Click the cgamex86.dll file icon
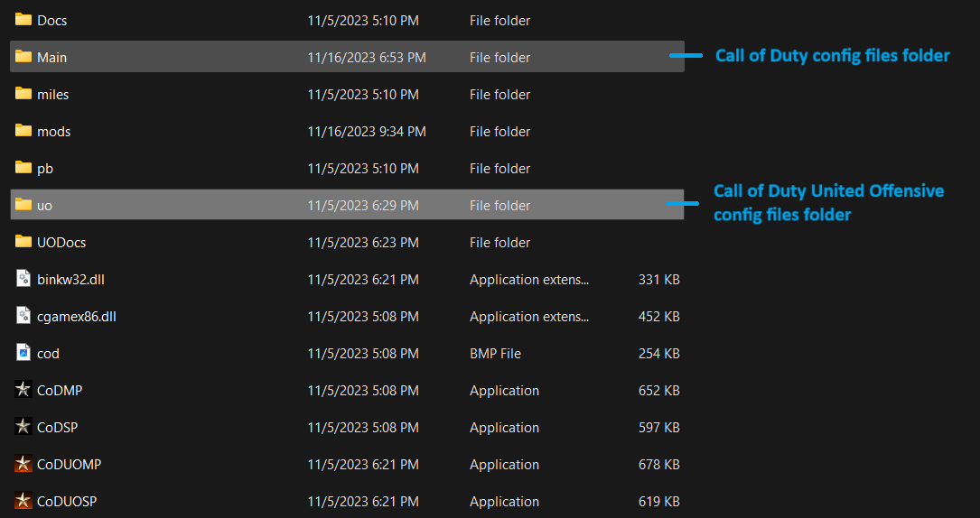Screen dimensions: 980x518 pyautogui.click(x=23, y=316)
